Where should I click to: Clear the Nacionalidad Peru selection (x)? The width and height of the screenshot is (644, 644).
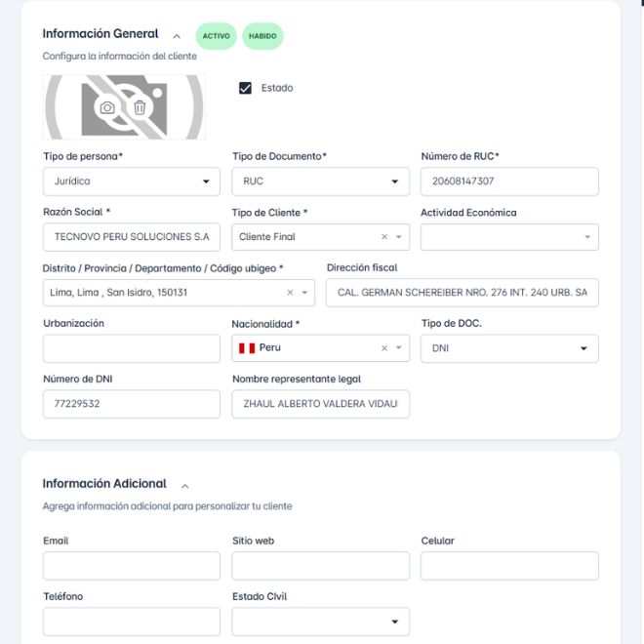pyautogui.click(x=384, y=348)
